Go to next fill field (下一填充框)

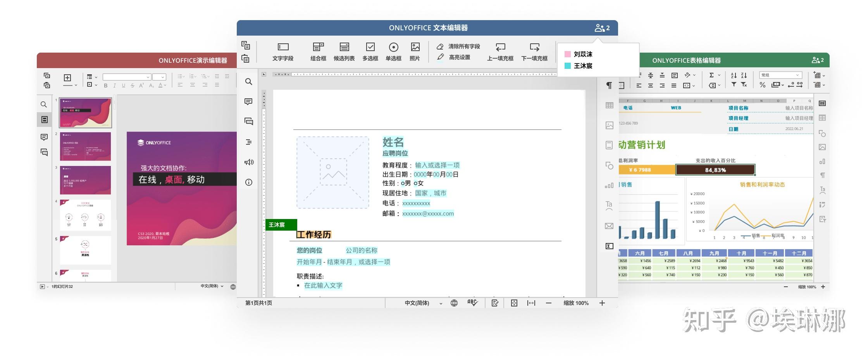click(x=534, y=52)
